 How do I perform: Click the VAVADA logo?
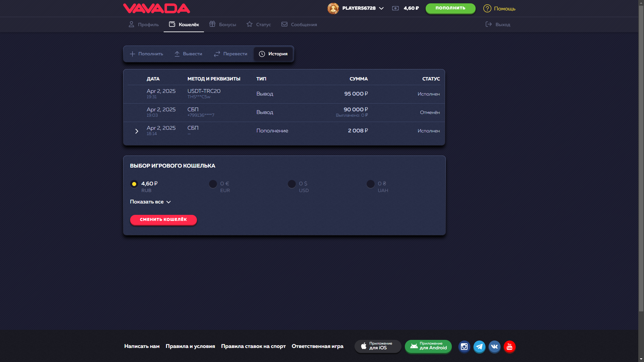(156, 8)
